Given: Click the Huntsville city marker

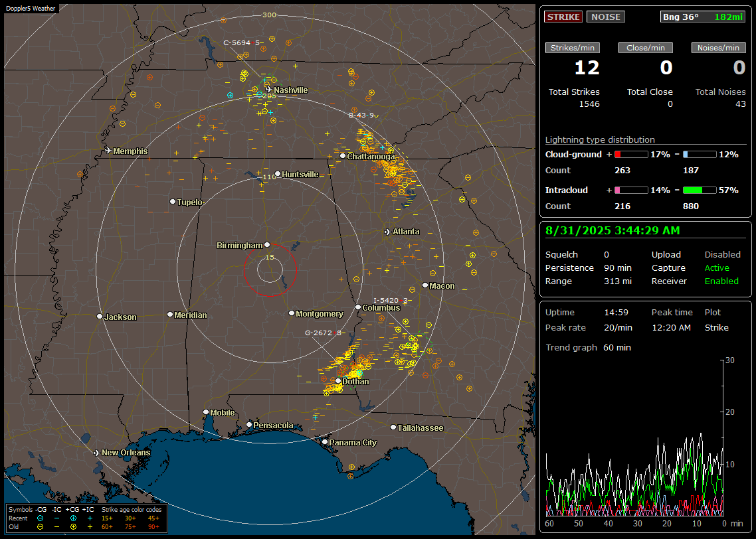Looking at the screenshot, I should [x=278, y=174].
